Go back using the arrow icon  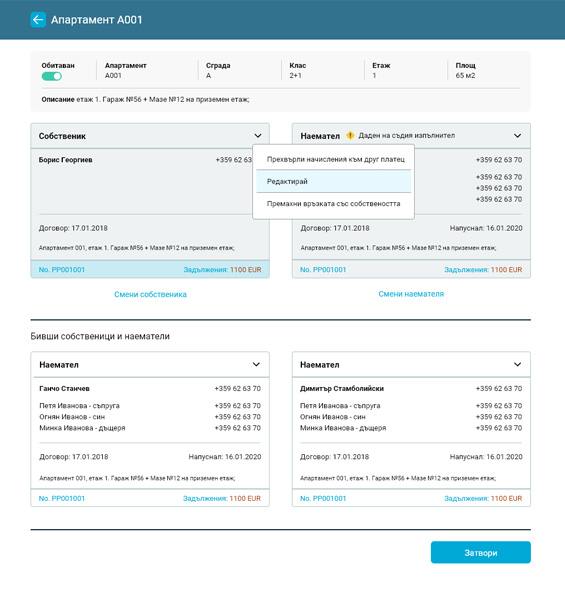38,20
